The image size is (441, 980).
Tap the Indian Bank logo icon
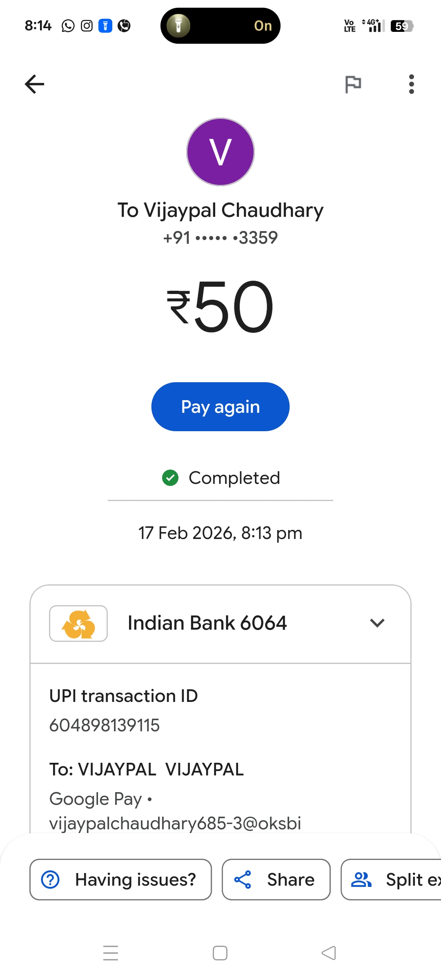tap(78, 624)
